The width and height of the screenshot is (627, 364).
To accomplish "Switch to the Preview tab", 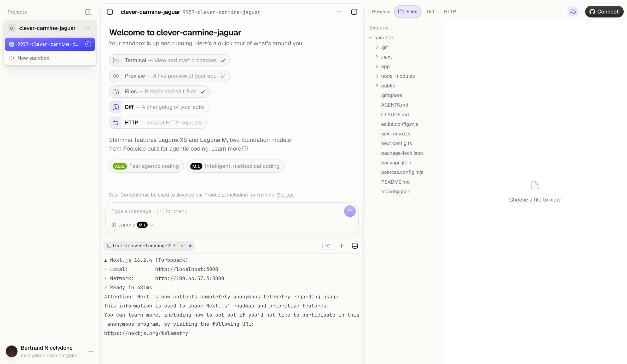I will [381, 12].
